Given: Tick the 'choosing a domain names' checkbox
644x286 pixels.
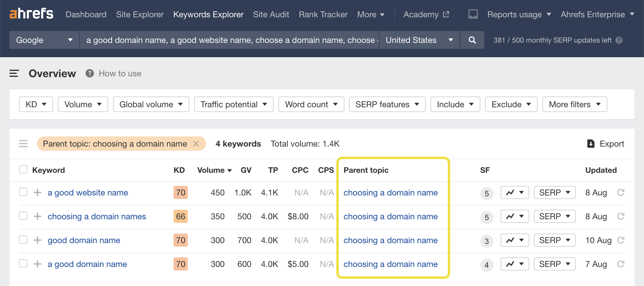Looking at the screenshot, I should point(23,216).
